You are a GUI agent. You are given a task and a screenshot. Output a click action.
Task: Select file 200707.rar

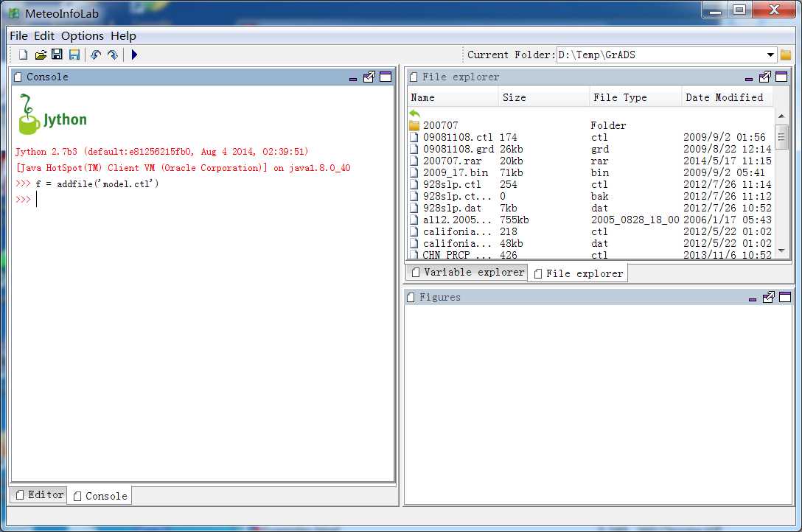590,161
